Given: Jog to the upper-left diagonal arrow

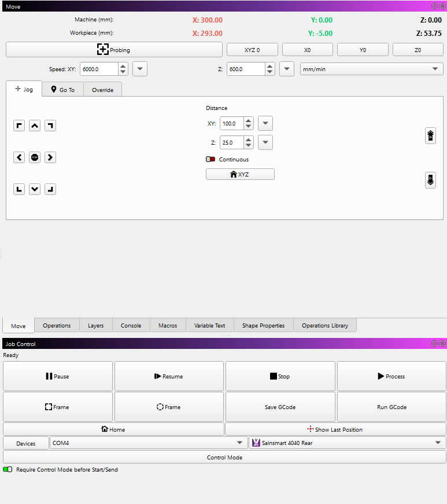Looking at the screenshot, I should click(x=20, y=126).
